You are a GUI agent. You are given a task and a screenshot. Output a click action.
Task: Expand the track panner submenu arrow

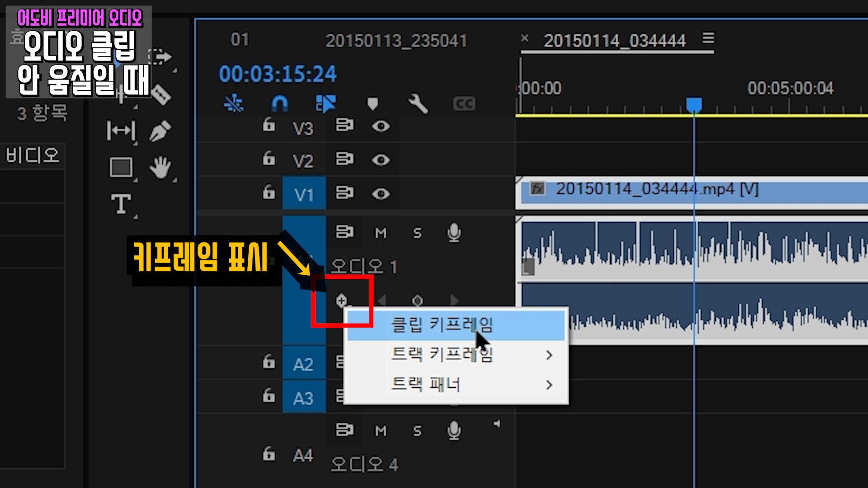click(x=549, y=385)
